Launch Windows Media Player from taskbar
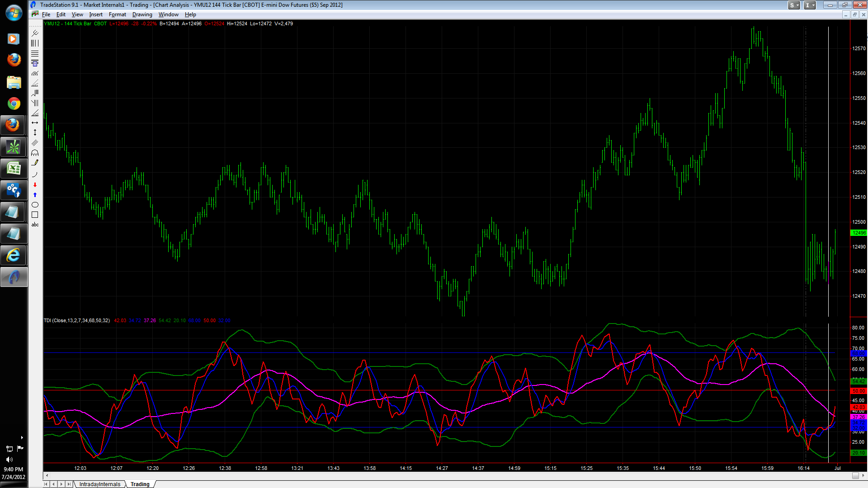Image resolution: width=868 pixels, height=488 pixels. click(14, 39)
